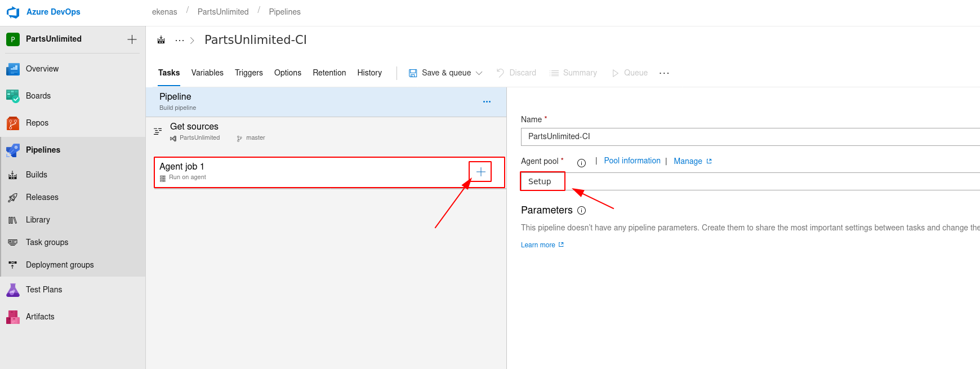
Task: Click the Get sources list icon
Action: tap(158, 131)
